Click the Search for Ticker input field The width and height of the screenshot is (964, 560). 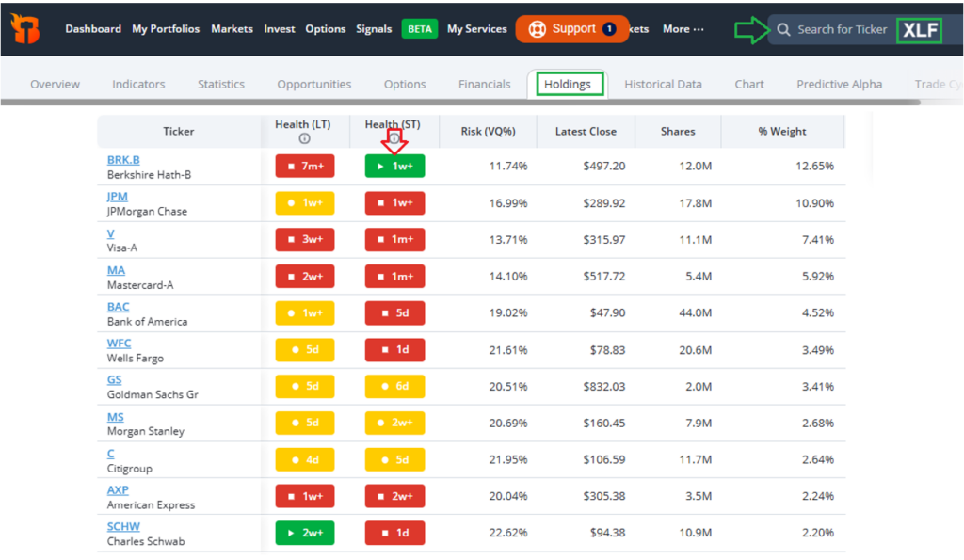(x=842, y=29)
